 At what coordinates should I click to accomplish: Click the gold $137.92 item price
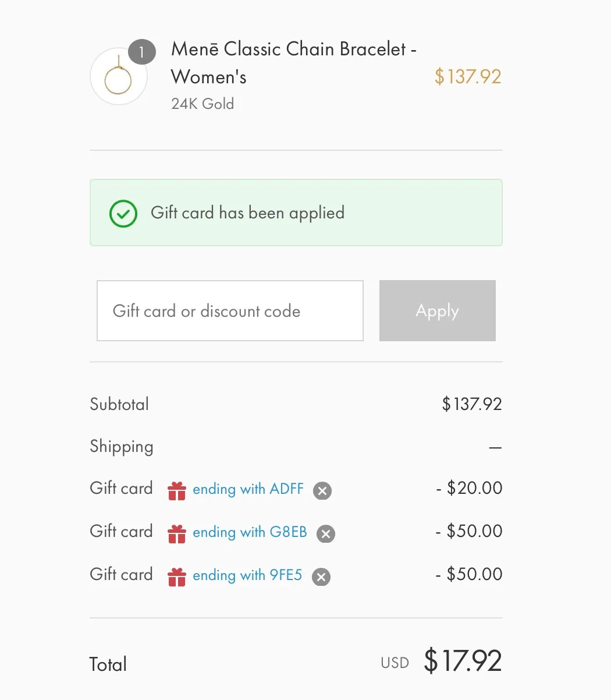468,77
